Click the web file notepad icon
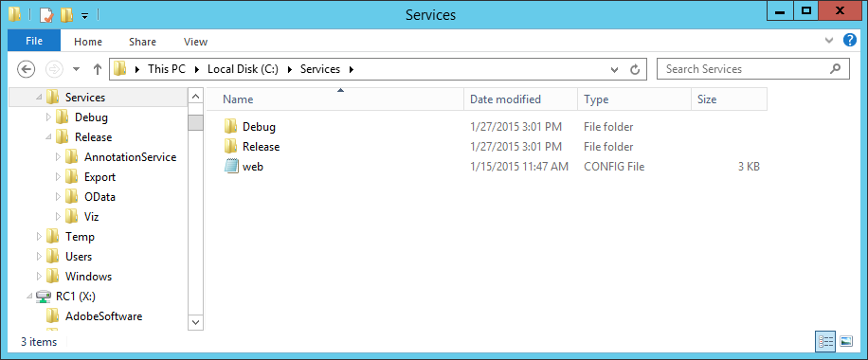The width and height of the screenshot is (868, 360). (231, 166)
